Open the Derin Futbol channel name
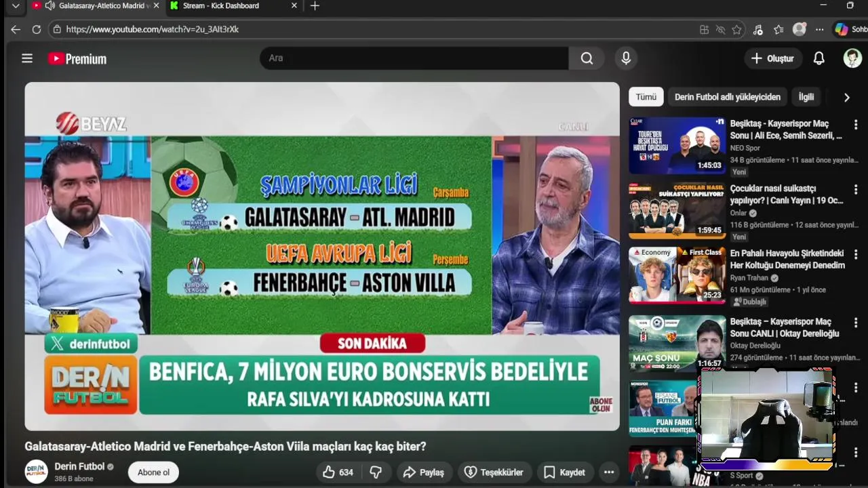The height and width of the screenshot is (488, 868). coord(79,466)
